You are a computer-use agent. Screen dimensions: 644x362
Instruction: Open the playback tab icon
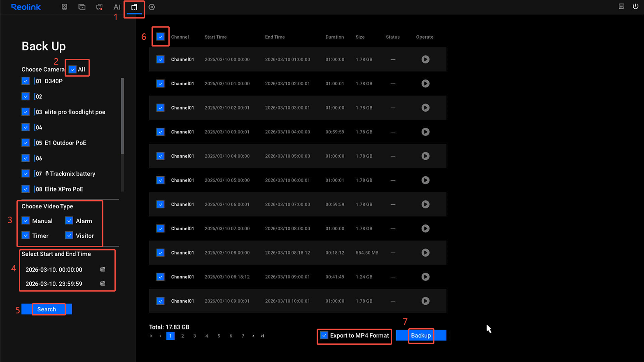(x=82, y=7)
